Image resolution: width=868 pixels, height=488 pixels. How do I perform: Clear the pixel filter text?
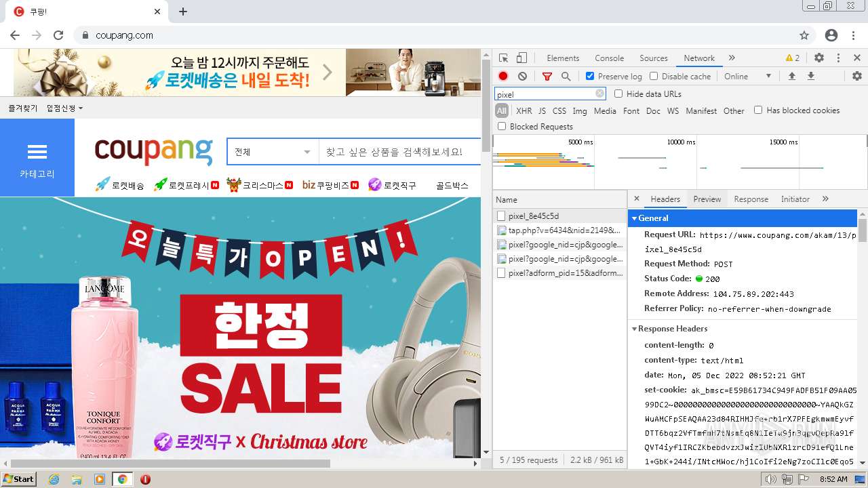click(599, 94)
